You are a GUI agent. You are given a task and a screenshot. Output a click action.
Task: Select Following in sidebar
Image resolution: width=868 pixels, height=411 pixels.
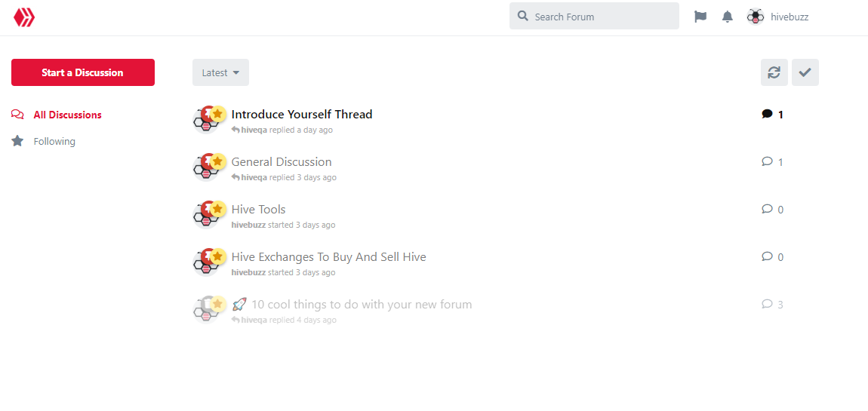(x=43, y=141)
